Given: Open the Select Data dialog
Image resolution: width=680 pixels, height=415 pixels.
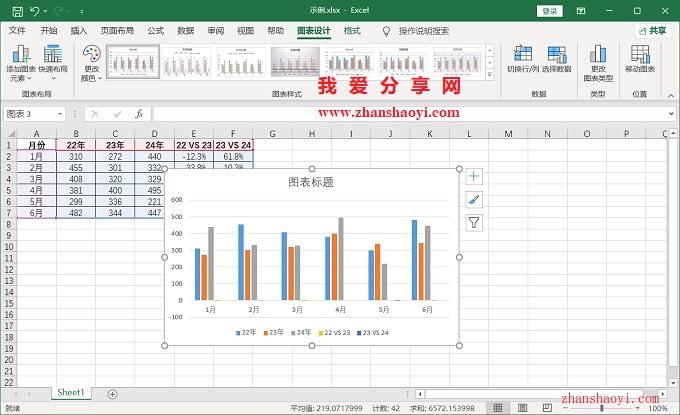Looking at the screenshot, I should click(x=556, y=59).
